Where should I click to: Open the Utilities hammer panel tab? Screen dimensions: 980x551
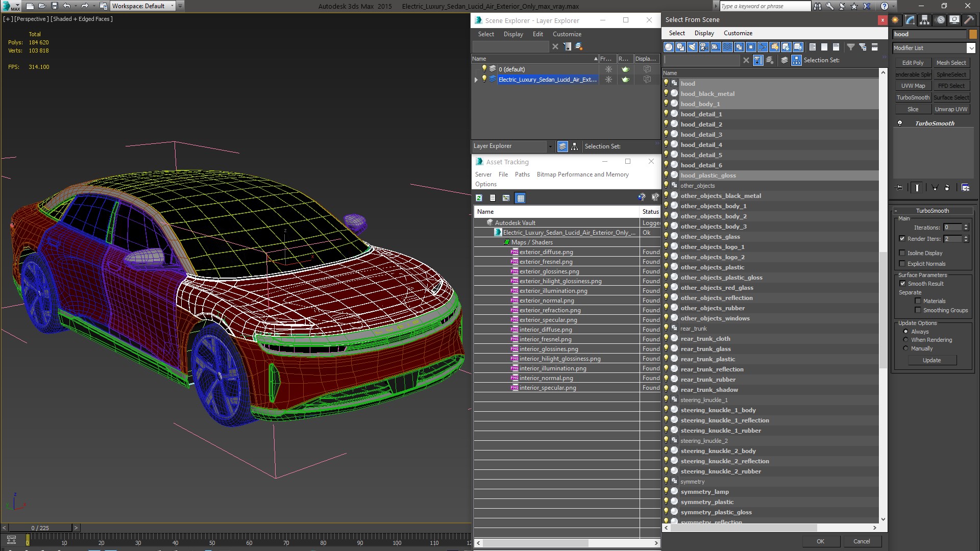[969, 20]
